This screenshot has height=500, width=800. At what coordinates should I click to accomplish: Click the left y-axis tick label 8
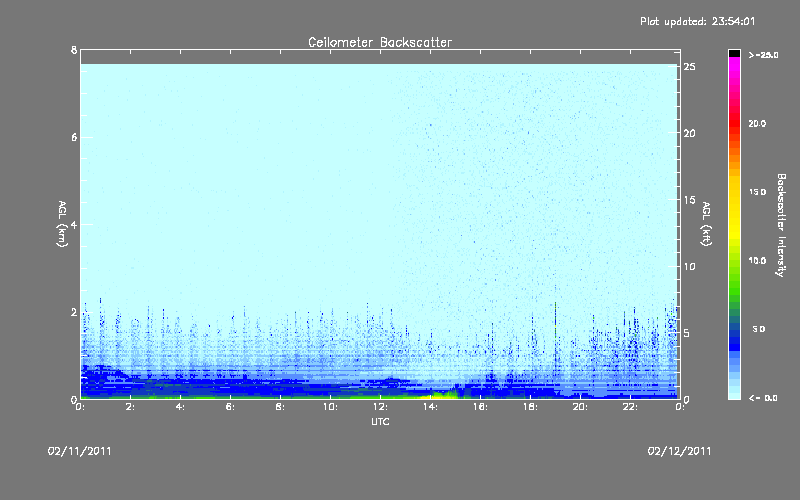74,50
